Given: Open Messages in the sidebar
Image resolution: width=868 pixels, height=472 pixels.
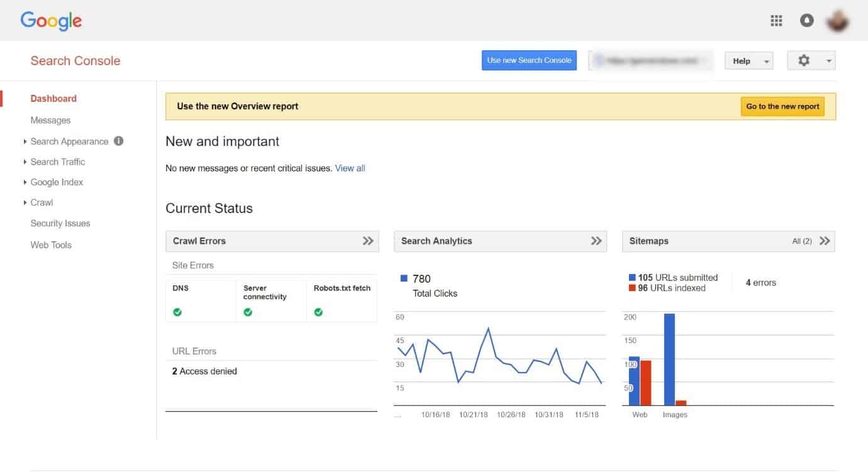Looking at the screenshot, I should click(x=50, y=120).
